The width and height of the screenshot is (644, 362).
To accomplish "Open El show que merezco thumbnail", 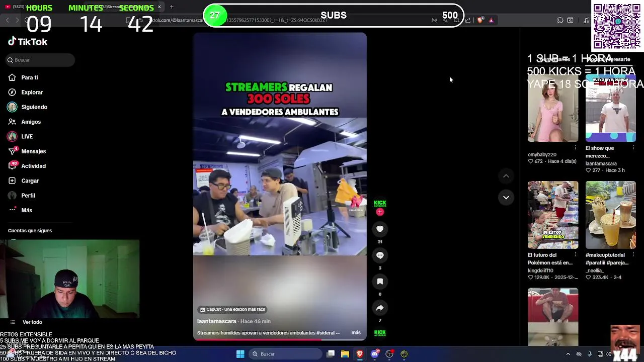I will [611, 108].
